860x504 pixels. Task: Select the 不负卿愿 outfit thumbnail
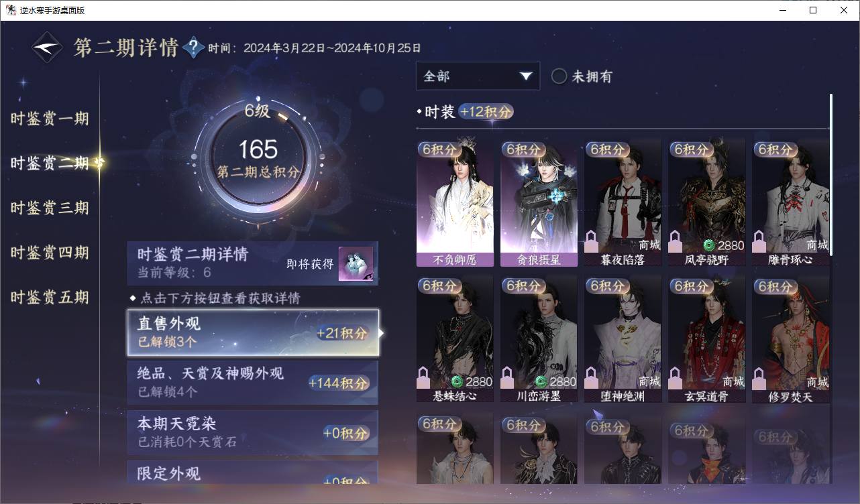click(455, 203)
